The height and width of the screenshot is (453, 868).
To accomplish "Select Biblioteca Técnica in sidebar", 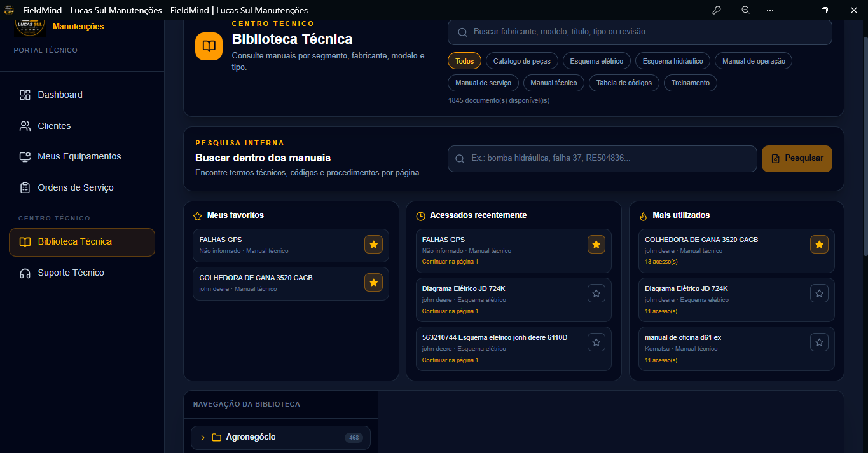I will 81,242.
